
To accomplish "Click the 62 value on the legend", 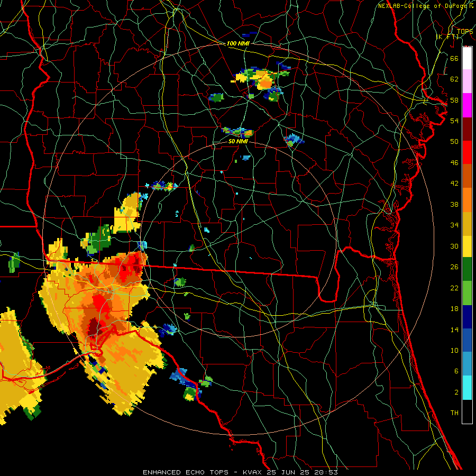I will point(454,79).
